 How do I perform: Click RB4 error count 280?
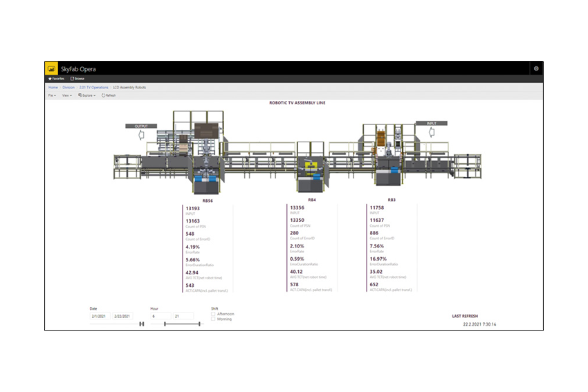point(295,234)
